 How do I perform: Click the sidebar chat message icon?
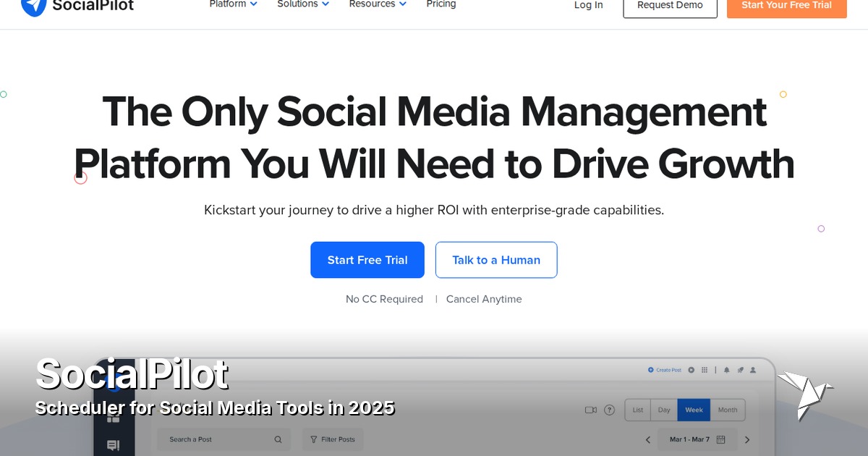[x=113, y=445]
